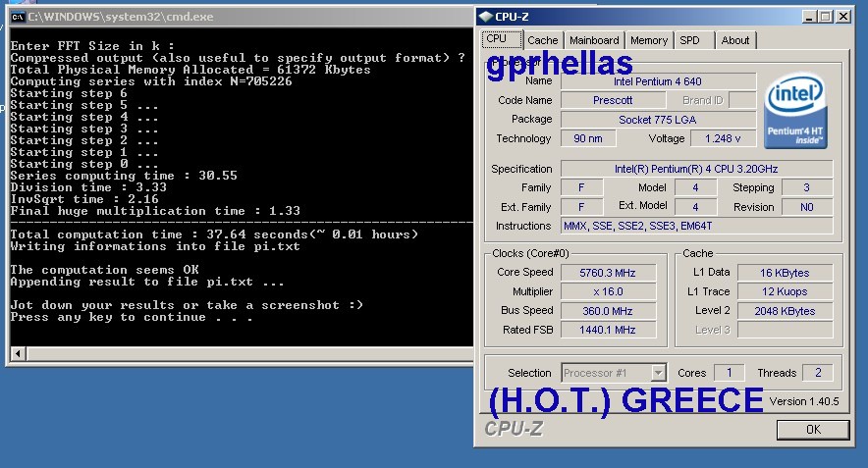
Task: Click the Code Name value 'Prescott'
Action: [613, 100]
